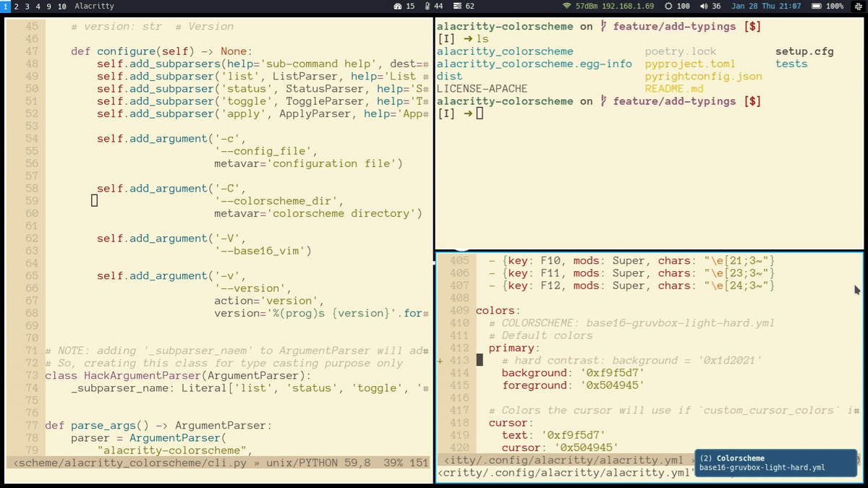Switch to workspace 4
Screen dimensions: 868x488
point(38,6)
